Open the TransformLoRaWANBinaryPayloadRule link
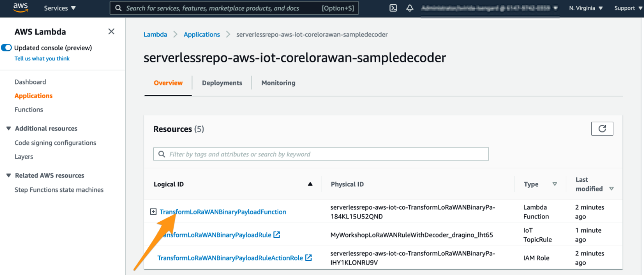This screenshot has width=644, height=275. click(x=217, y=235)
